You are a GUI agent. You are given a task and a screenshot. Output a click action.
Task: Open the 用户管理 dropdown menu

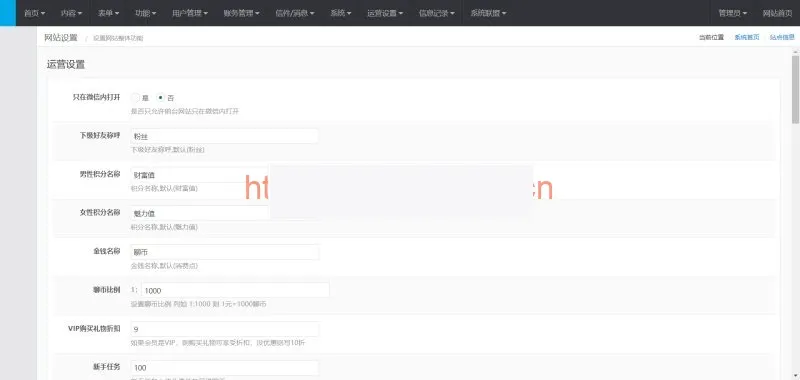pos(190,13)
